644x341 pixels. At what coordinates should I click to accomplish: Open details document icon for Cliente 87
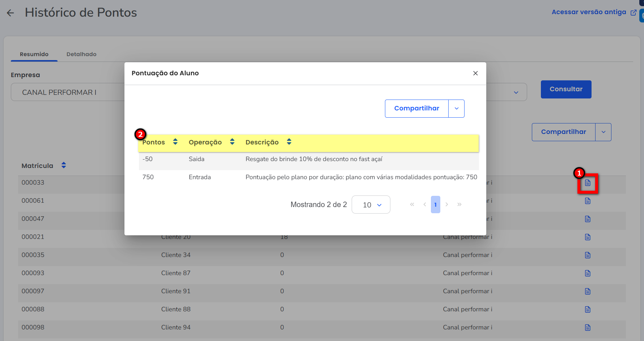[x=588, y=273]
